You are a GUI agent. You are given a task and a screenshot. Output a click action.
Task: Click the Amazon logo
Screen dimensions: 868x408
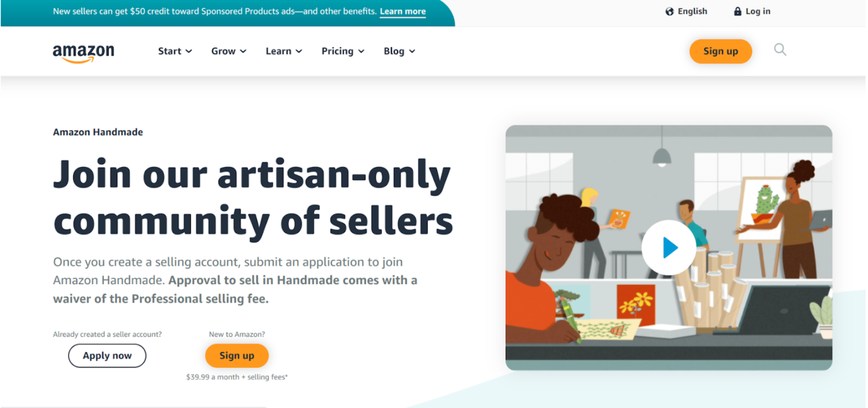point(84,53)
